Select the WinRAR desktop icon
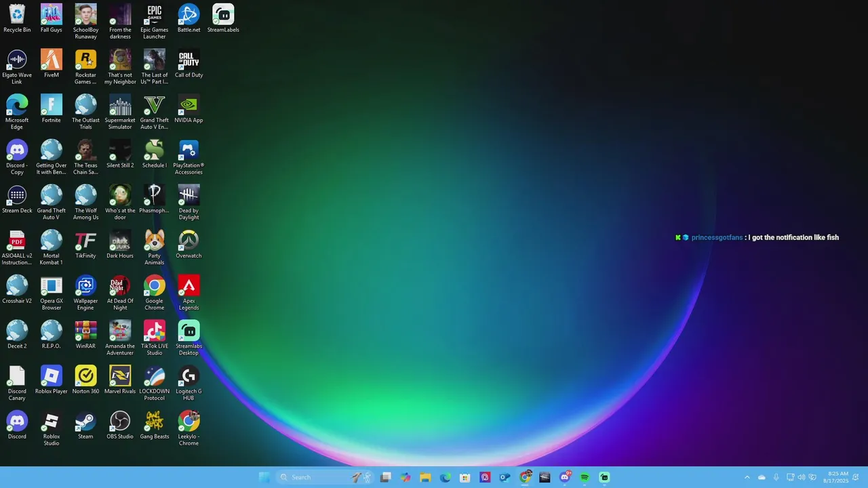Screen dimensions: 868x488 click(85, 335)
